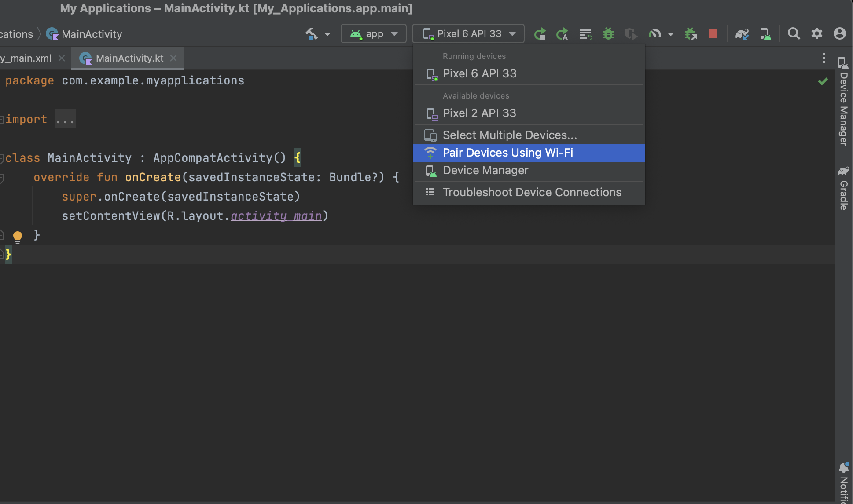Screen dimensions: 853x504
Task: Open the IDE settings gear
Action: click(x=817, y=34)
